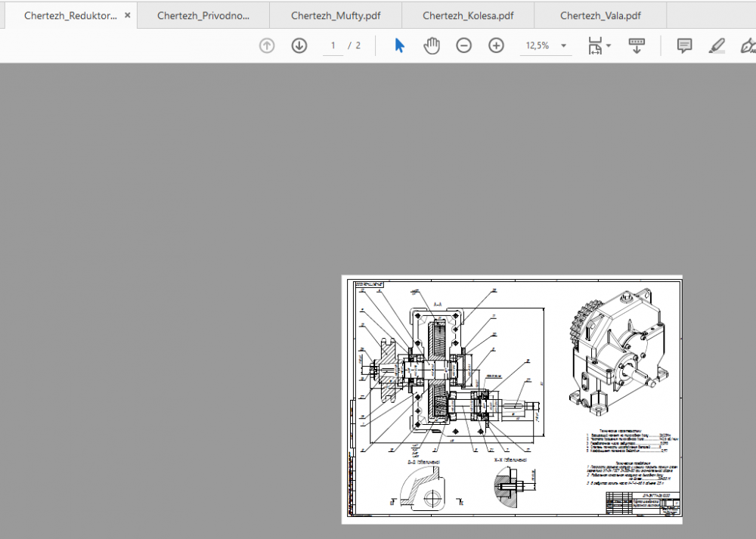Image resolution: width=756 pixels, height=539 pixels.
Task: Close the Chertezh_Reduktor tab
Action: click(127, 15)
